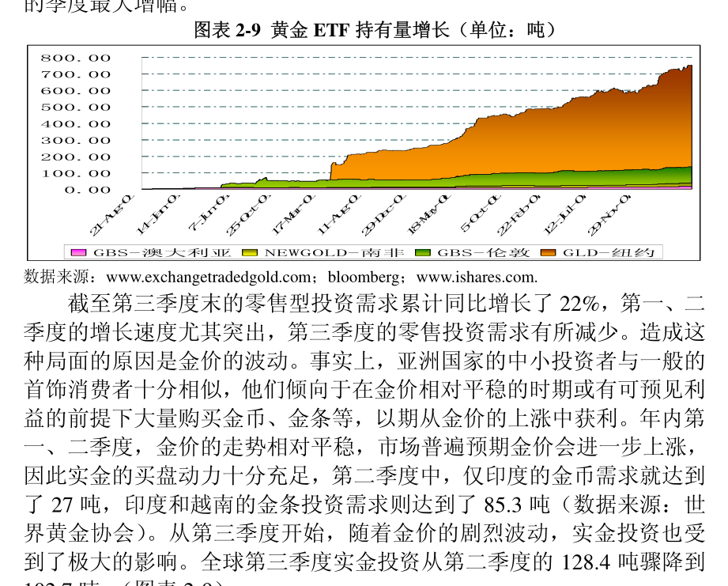The width and height of the screenshot is (728, 586).
Task: Select the GLD-纽约 legend label
Action: 608,252
